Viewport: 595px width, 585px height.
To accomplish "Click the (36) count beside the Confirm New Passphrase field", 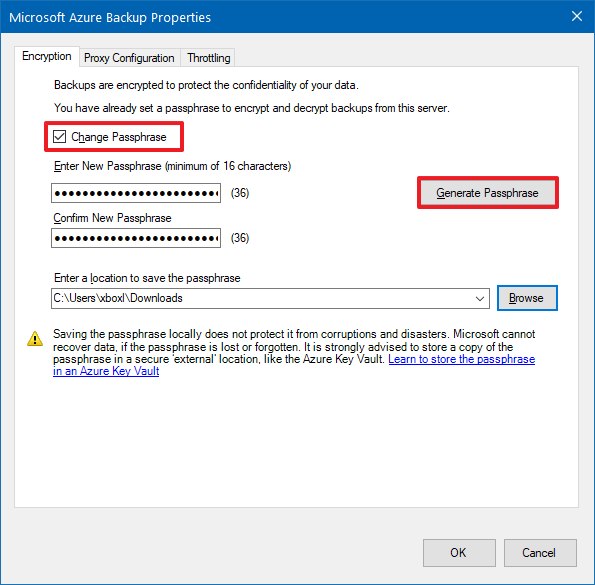I will (x=240, y=238).
